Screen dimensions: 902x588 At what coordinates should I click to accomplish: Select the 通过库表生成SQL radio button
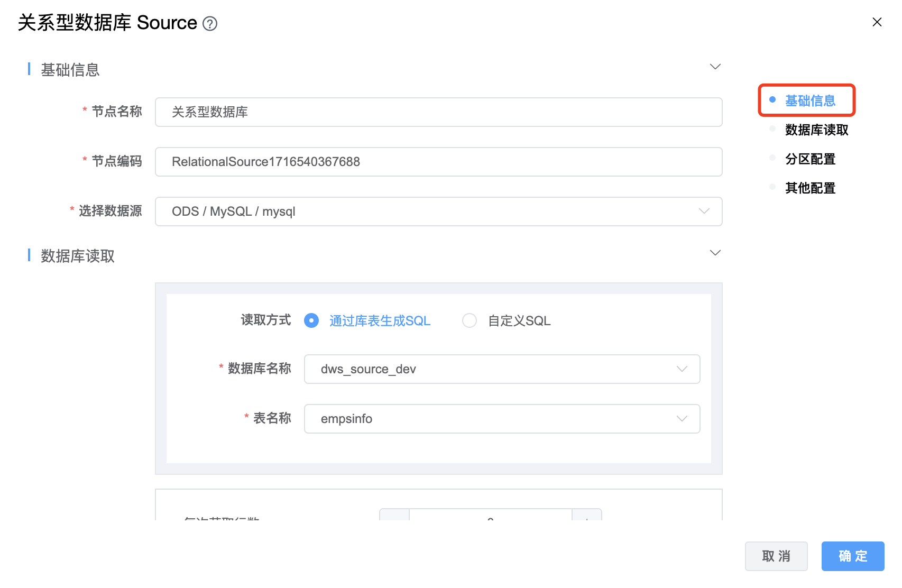311,320
